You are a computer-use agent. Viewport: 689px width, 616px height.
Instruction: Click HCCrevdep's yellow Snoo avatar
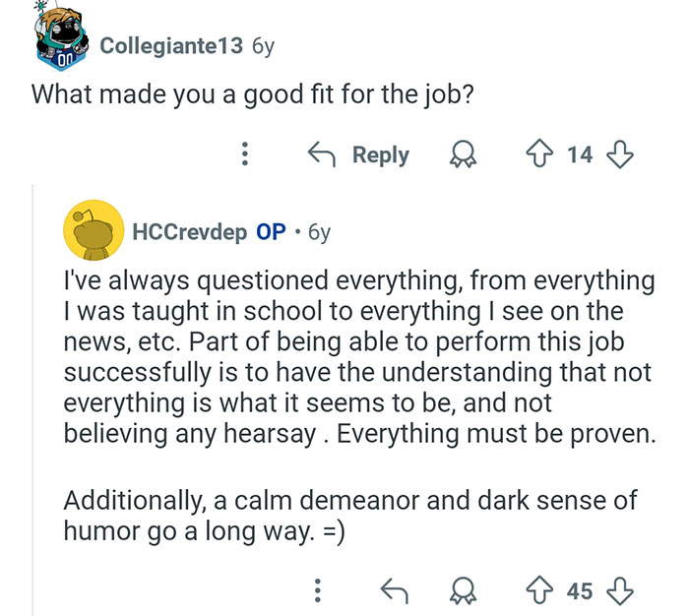click(94, 232)
